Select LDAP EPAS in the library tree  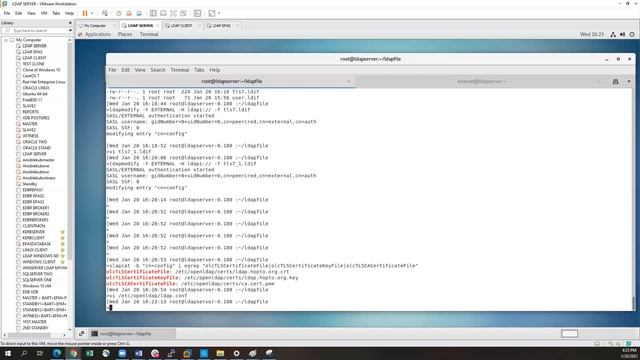pos(32,52)
